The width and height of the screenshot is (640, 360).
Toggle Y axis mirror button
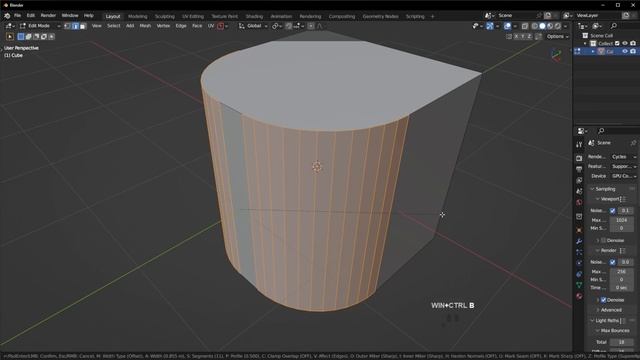(523, 37)
